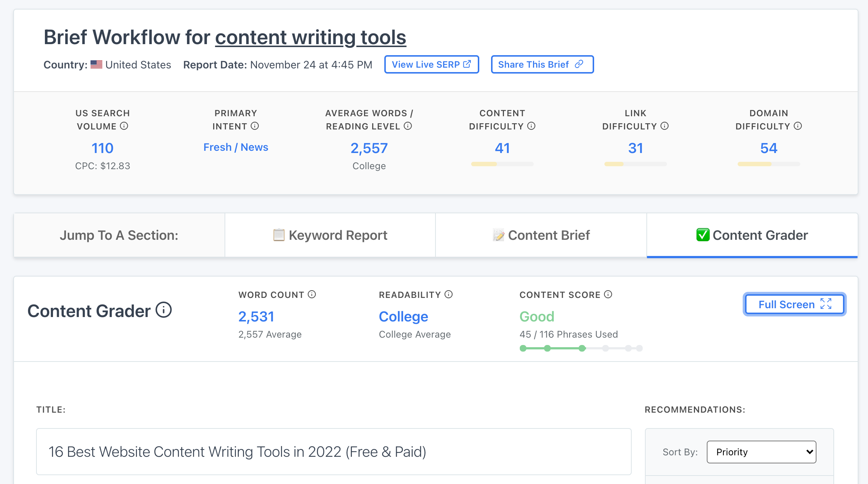Screen dimensions: 868x484
Task: Click the Content Difficulty info icon
Action: click(531, 126)
